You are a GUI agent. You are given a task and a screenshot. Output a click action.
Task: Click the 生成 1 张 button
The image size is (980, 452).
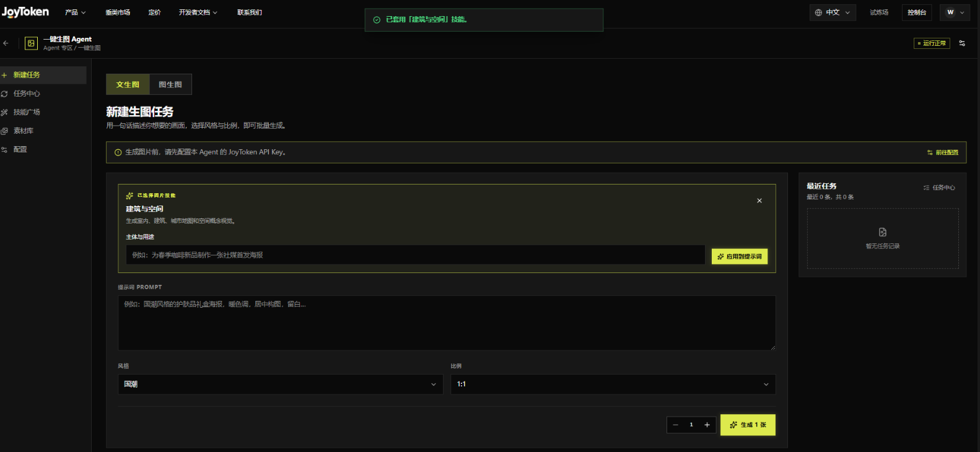(x=748, y=425)
